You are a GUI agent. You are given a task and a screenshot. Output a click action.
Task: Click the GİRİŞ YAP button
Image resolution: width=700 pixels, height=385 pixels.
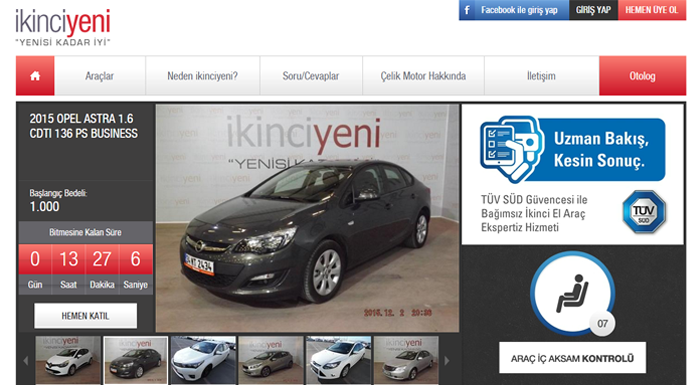pos(593,10)
